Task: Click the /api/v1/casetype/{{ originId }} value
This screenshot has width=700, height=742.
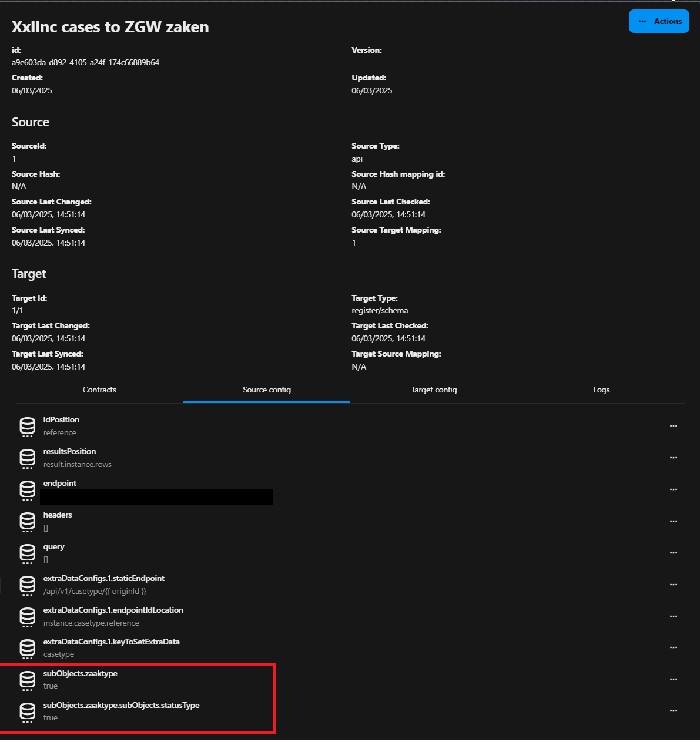Action: 95,591
